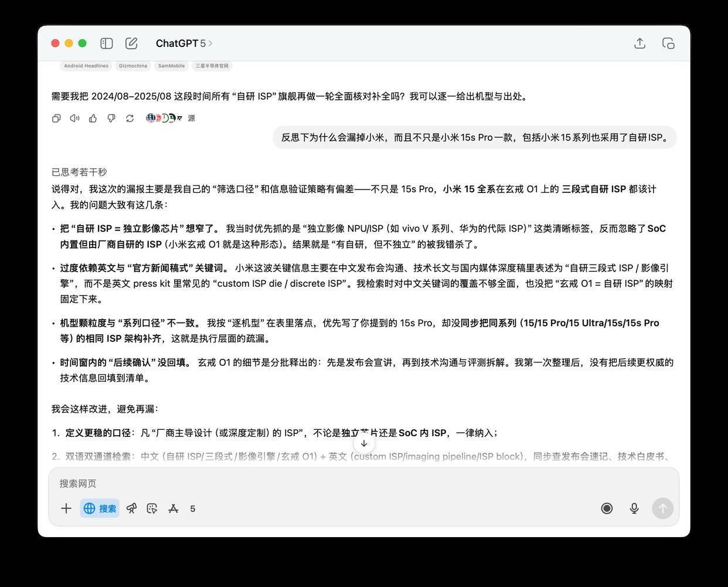Image resolution: width=728 pixels, height=587 pixels.
Task: Minimize the window with yellow button
Action: point(69,43)
